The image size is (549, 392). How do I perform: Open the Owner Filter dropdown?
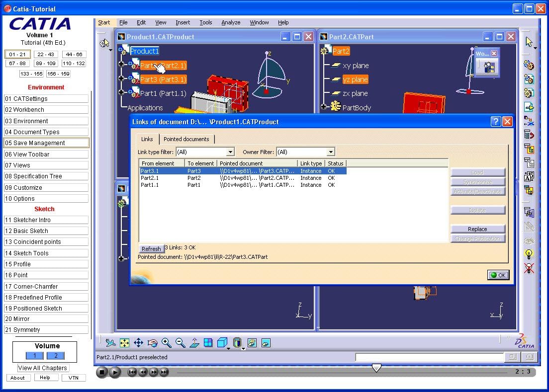point(331,152)
